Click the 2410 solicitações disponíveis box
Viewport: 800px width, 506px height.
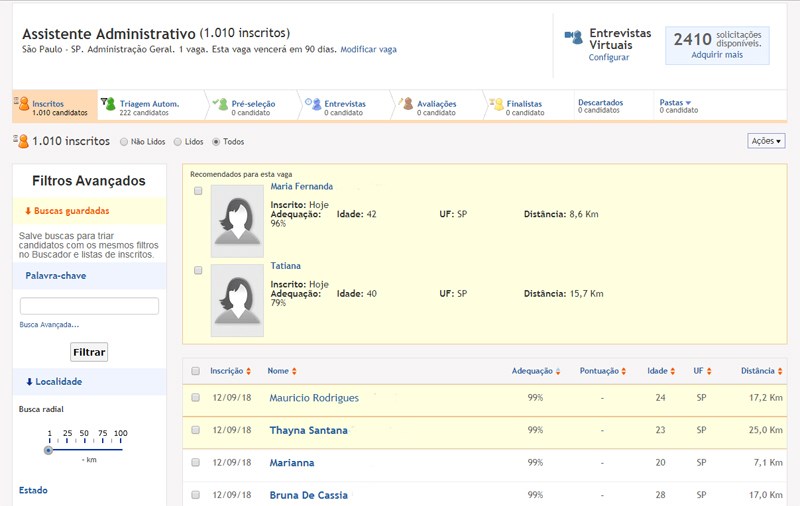(717, 45)
